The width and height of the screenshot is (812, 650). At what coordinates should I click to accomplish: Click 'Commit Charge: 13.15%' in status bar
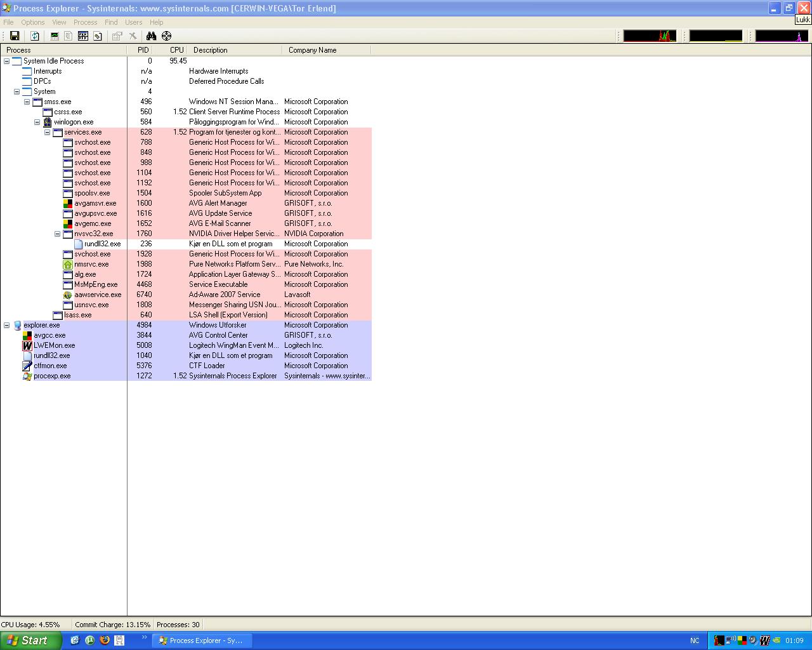click(113, 625)
